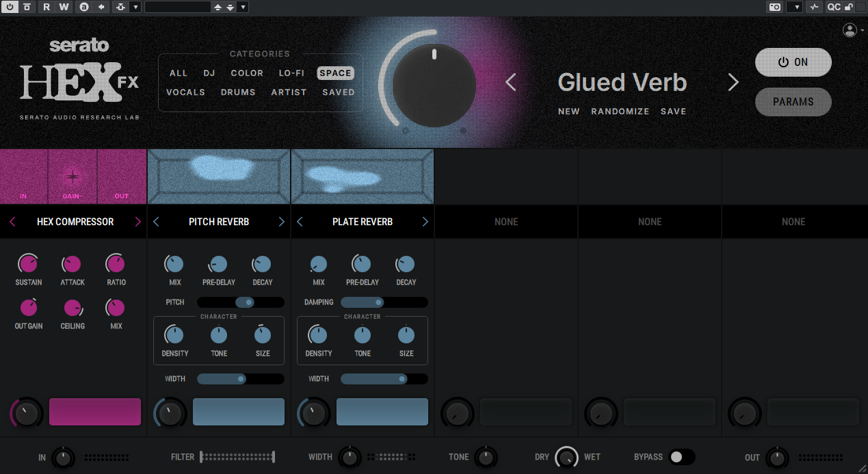The image size is (868, 474).
Task: Click the large main macro knob
Action: [x=434, y=85]
